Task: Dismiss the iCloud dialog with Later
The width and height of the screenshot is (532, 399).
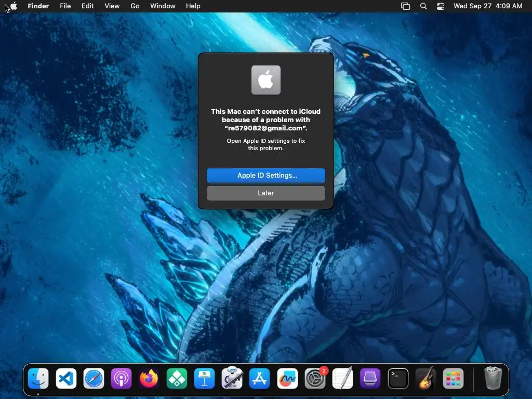Action: [x=265, y=193]
